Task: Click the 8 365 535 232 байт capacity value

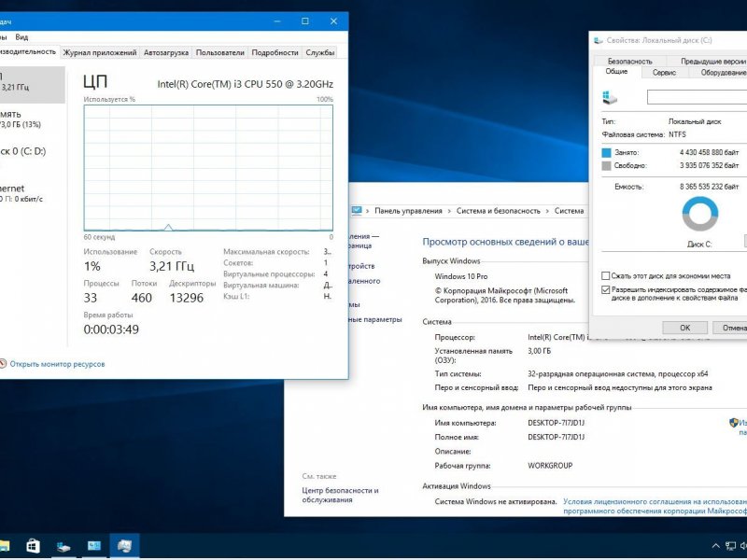Action: [x=709, y=187]
